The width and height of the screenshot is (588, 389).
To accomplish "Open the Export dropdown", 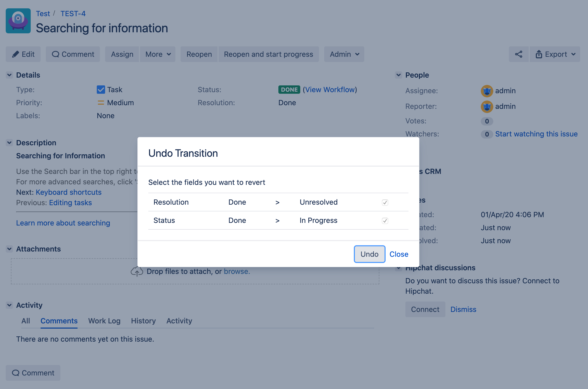I will click(555, 54).
